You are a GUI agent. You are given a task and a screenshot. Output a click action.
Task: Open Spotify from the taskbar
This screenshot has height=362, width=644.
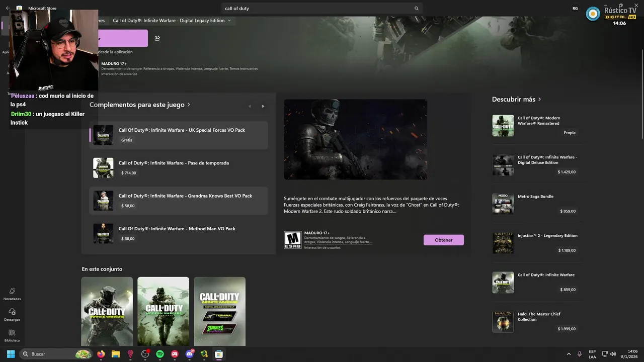[160, 354]
